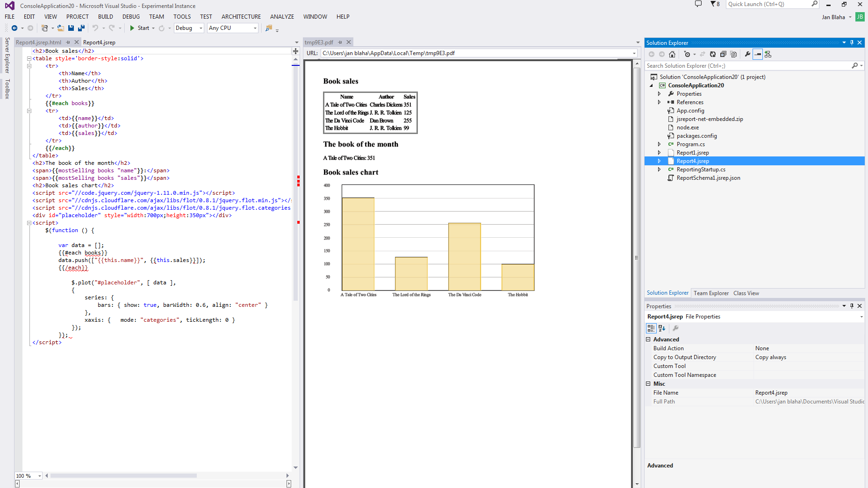Screen dimensions: 868x488
Task: Click the View Class Diagram icon
Action: coord(768,54)
